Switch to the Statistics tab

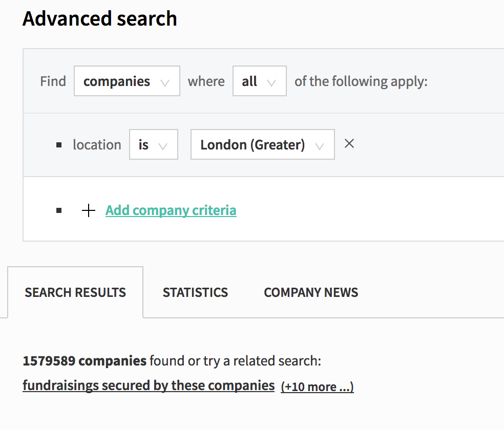coord(195,293)
